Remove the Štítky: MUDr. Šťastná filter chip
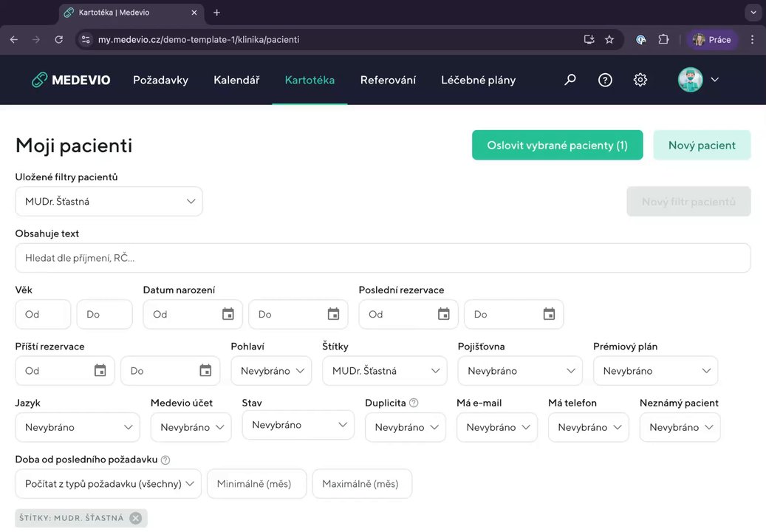Image resolution: width=766 pixels, height=532 pixels. tap(136, 518)
